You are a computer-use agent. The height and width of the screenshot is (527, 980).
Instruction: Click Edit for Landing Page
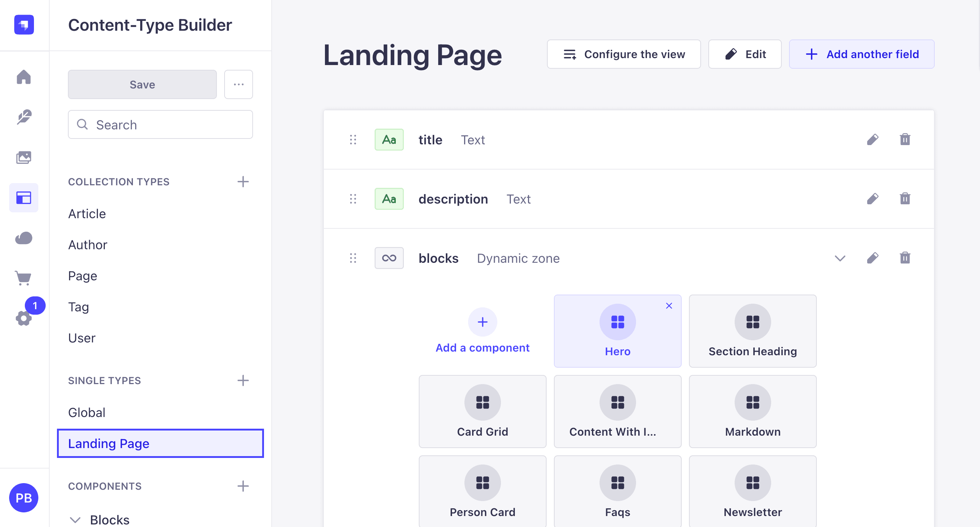tap(745, 54)
